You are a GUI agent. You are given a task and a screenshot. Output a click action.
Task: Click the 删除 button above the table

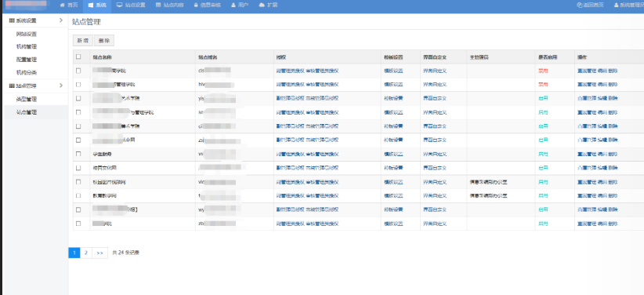[104, 40]
